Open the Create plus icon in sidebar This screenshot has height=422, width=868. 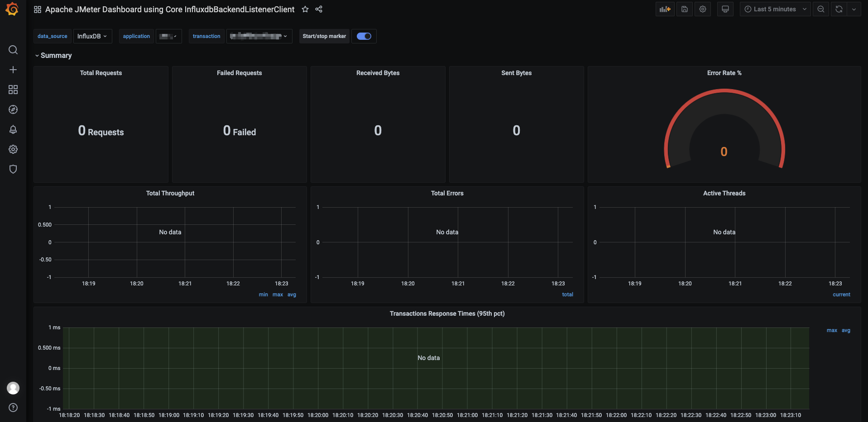point(13,70)
